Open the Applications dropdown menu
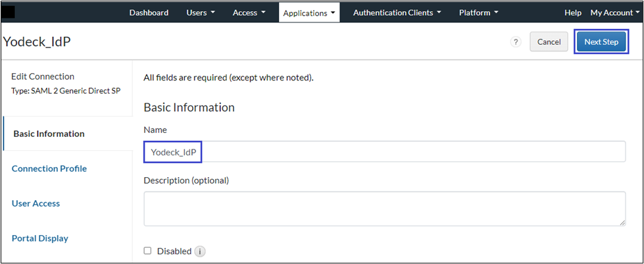The width and height of the screenshot is (644, 264). (309, 13)
